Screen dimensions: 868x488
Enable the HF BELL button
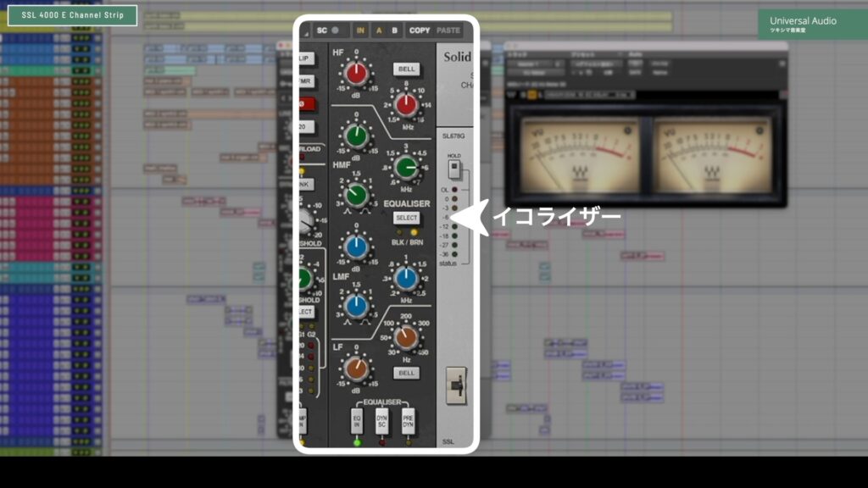406,69
